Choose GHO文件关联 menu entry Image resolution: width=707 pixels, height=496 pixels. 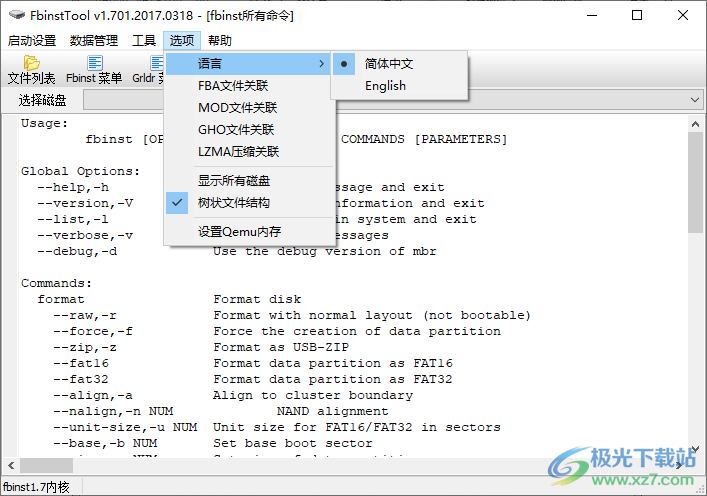pyautogui.click(x=250, y=130)
